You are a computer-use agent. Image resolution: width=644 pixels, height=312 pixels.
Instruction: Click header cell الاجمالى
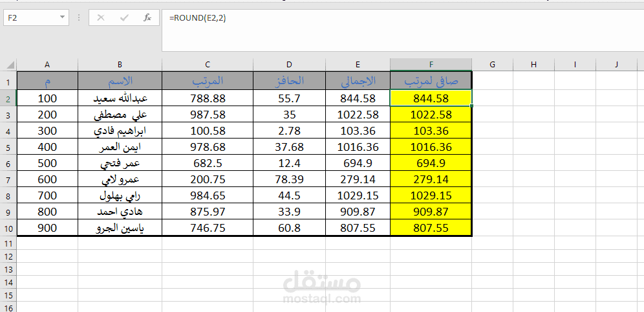point(358,81)
